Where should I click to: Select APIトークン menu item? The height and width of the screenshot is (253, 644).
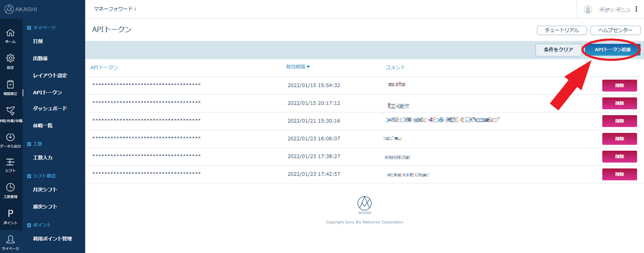[48, 92]
